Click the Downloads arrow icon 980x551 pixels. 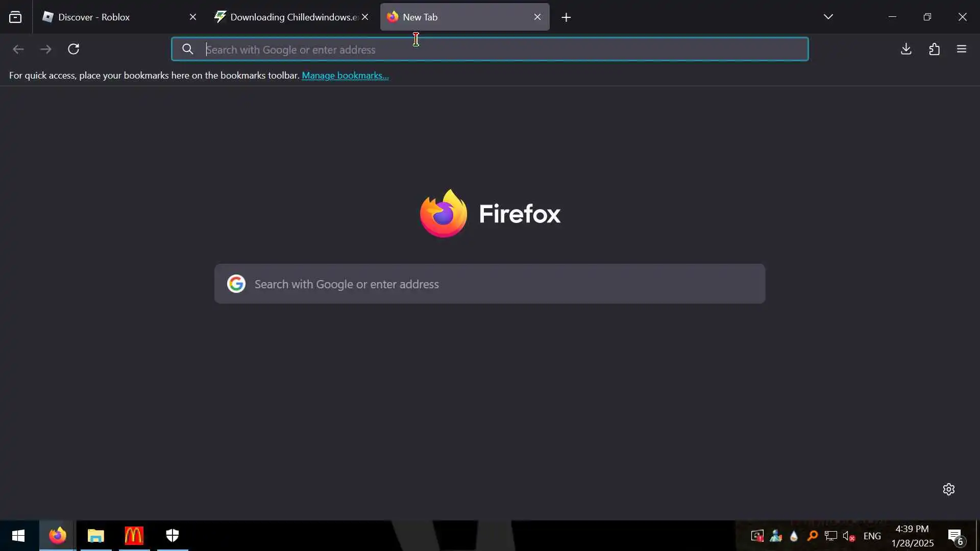(906, 49)
